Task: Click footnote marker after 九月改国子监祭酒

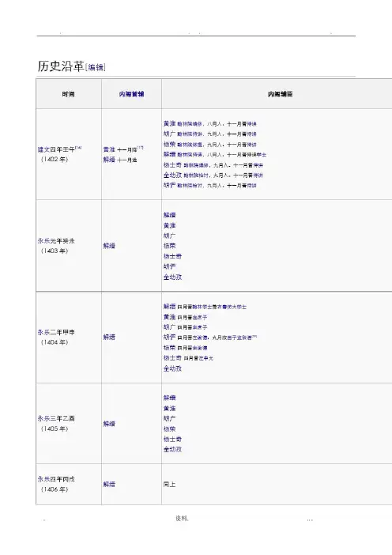Action: tap(254, 337)
